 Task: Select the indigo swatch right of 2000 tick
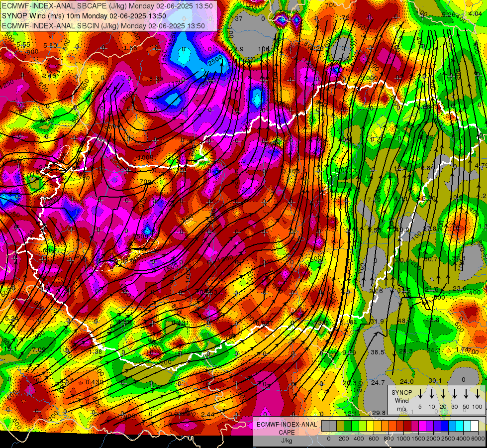coord(437,426)
